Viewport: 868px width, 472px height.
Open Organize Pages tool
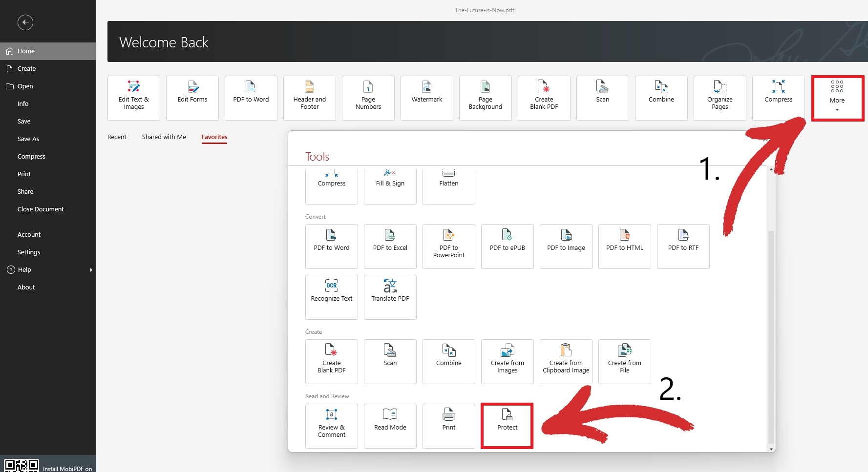[x=720, y=98]
